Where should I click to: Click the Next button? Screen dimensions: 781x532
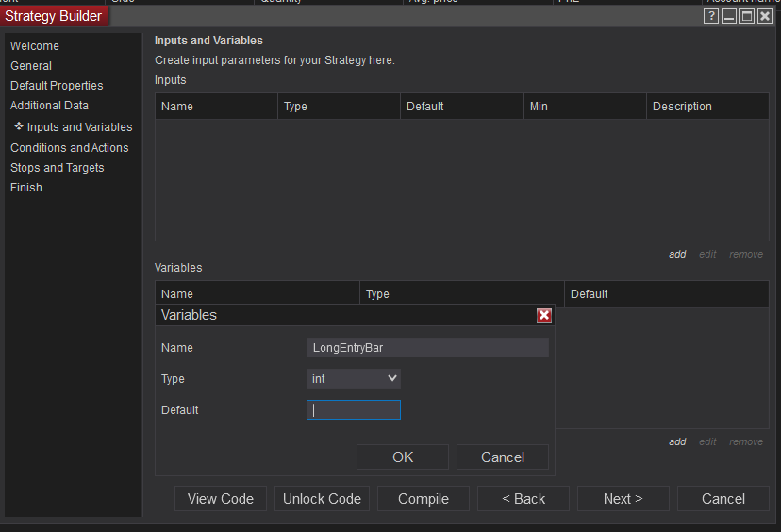point(623,499)
